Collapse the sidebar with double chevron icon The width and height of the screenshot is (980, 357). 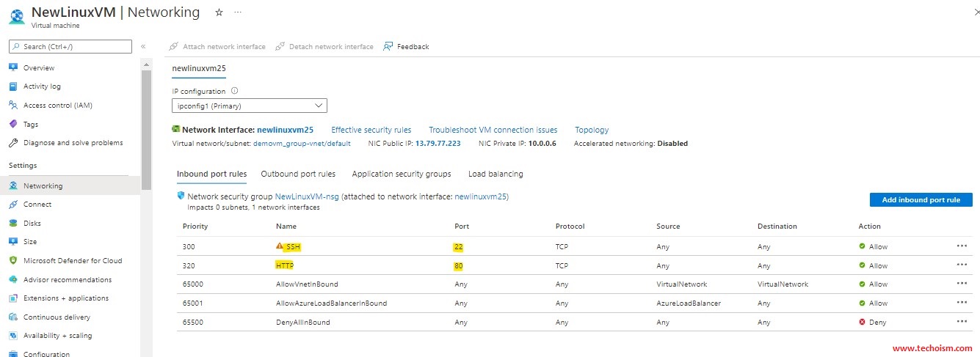[143, 46]
